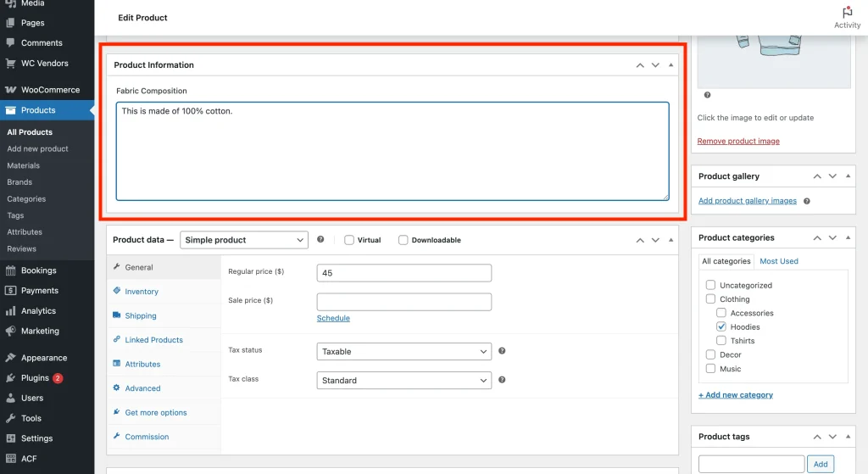Viewport: 868px width, 474px height.
Task: Click the Fabric Composition text area
Action: 392,151
